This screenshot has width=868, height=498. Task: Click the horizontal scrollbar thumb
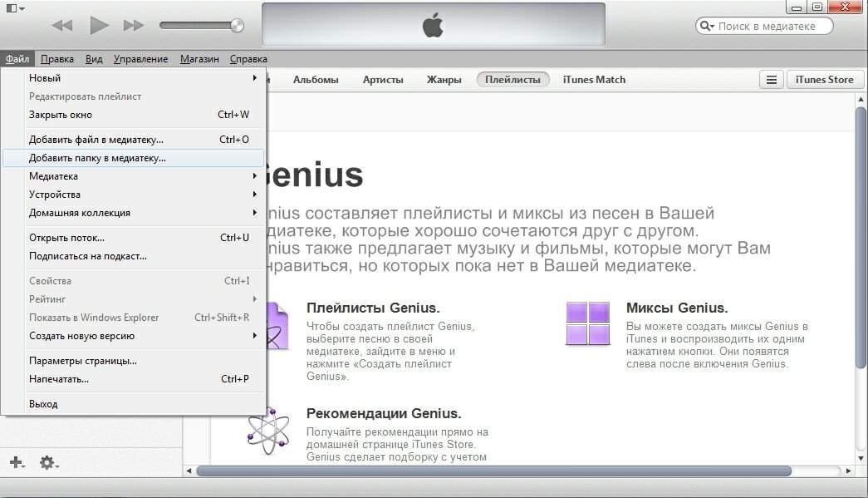tap(493, 471)
